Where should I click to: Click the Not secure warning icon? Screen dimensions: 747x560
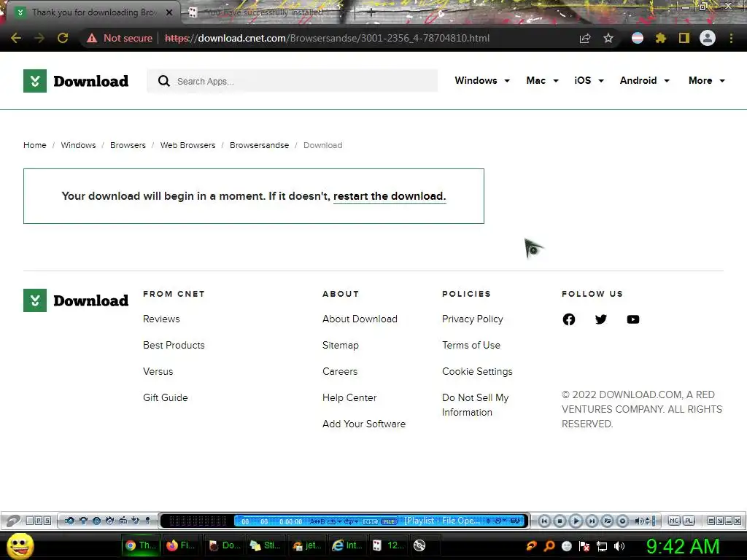coord(92,38)
